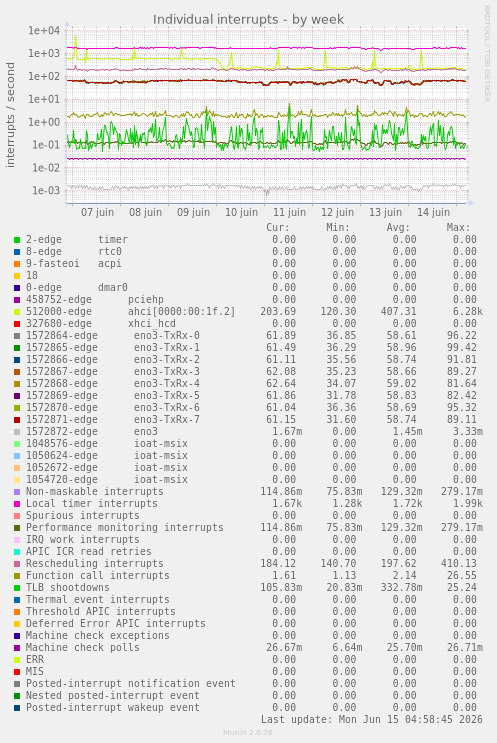
Task: Click the Threshold APIC interrupts legend label
Action: pyautogui.click(x=100, y=612)
